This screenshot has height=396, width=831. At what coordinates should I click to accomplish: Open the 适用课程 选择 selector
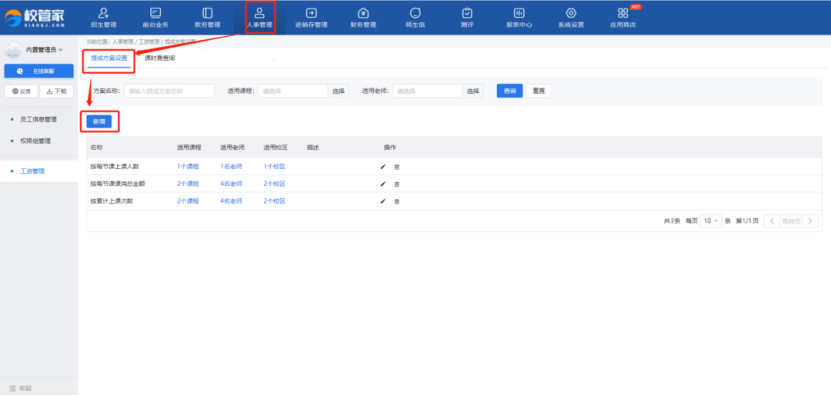point(339,91)
